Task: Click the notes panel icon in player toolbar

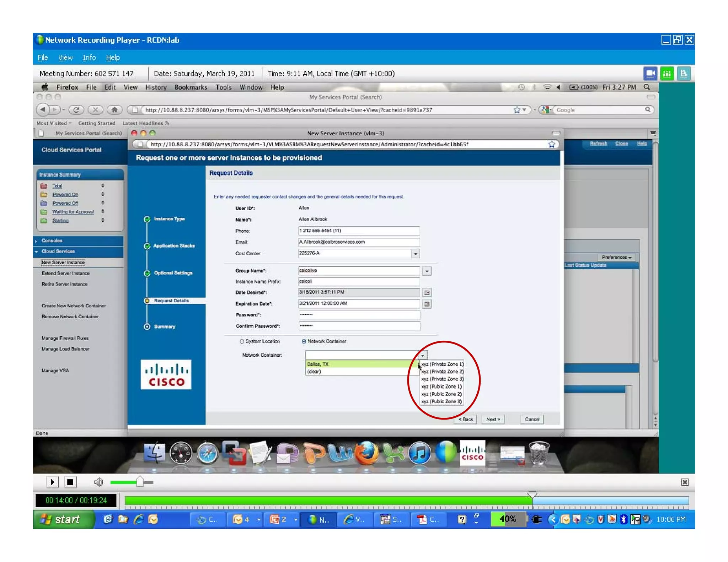Action: (684, 74)
